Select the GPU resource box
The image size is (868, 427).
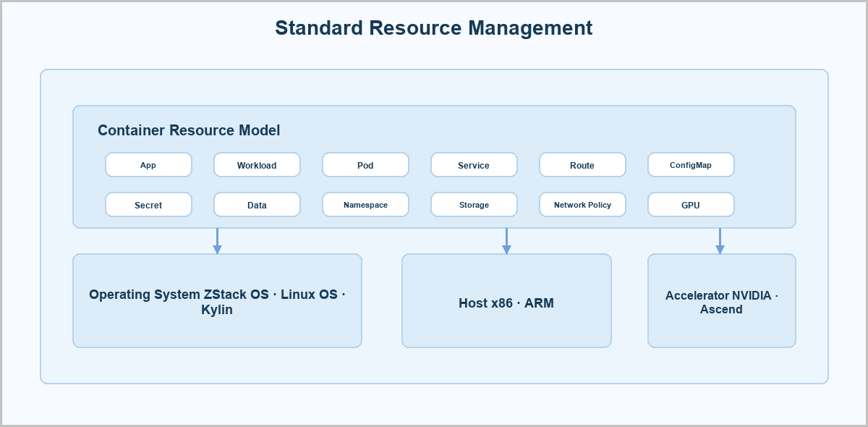coord(691,205)
